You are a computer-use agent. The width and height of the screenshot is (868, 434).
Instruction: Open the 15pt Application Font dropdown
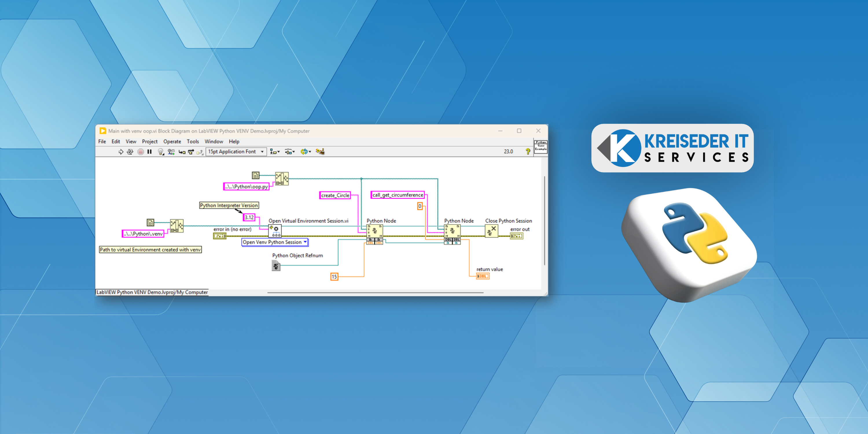pyautogui.click(x=236, y=152)
